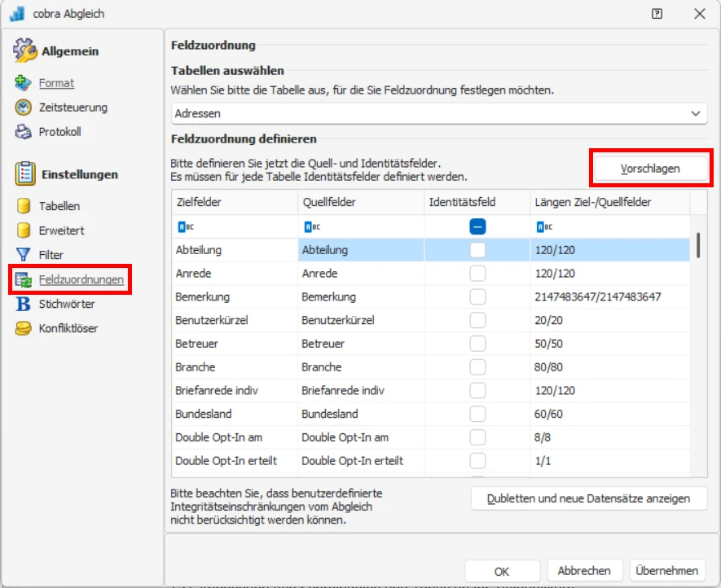721x588 pixels.
Task: Select Zielfelder cell Benutzerkürzel
Action: click(235, 320)
